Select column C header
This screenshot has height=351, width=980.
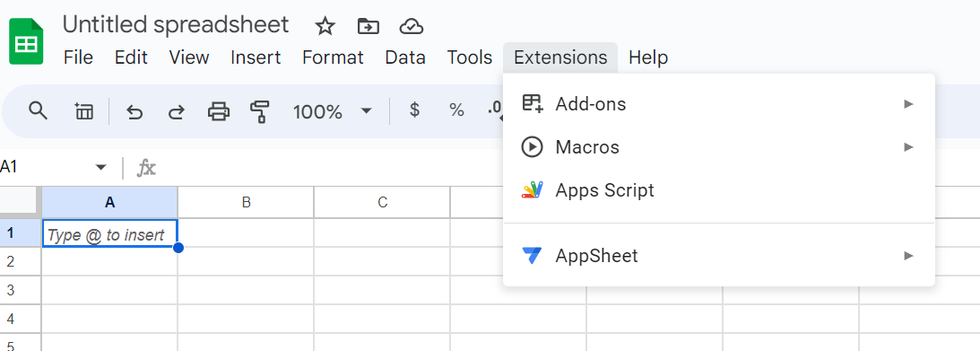(382, 202)
